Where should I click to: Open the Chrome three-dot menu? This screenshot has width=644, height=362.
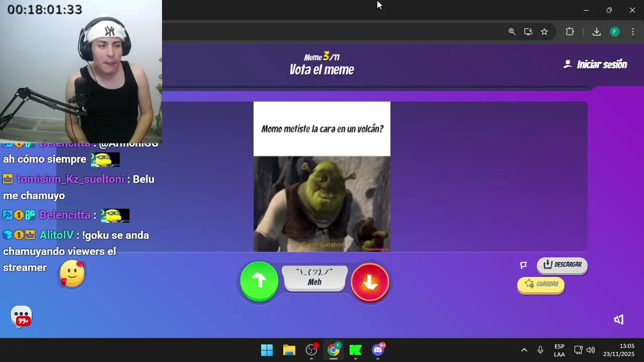pos(633,32)
